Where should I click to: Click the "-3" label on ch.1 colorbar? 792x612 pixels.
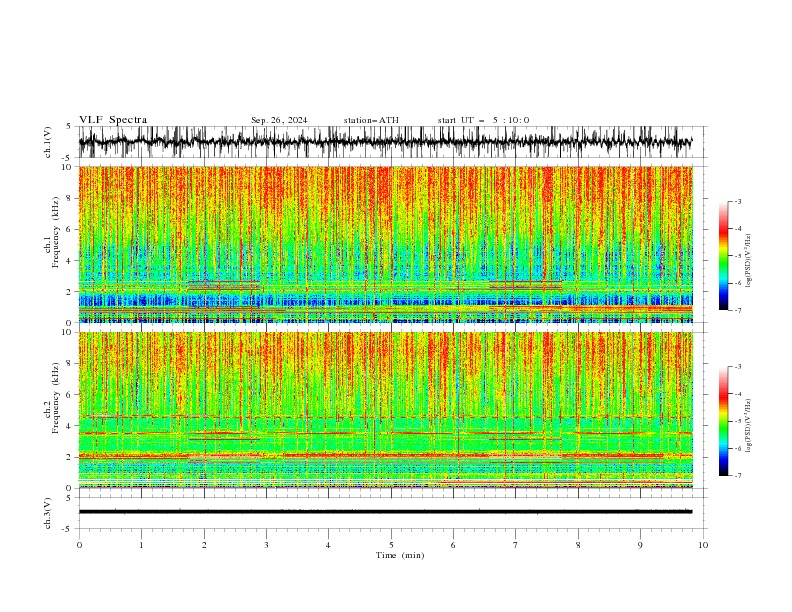point(737,201)
